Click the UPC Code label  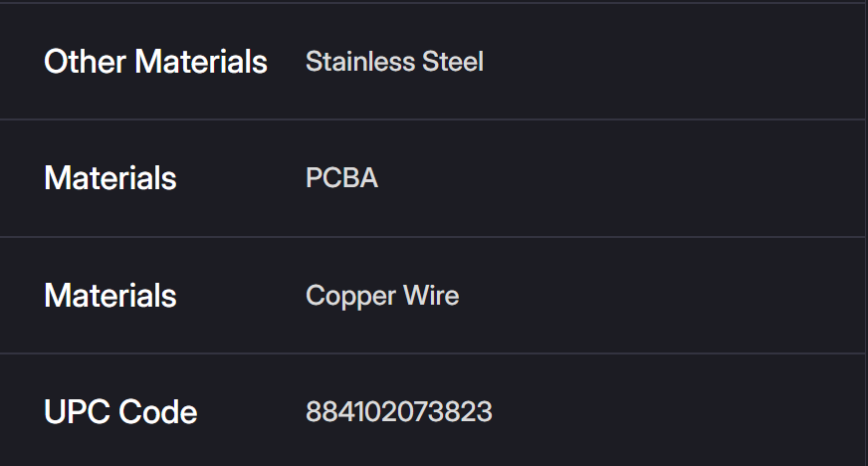coord(120,412)
